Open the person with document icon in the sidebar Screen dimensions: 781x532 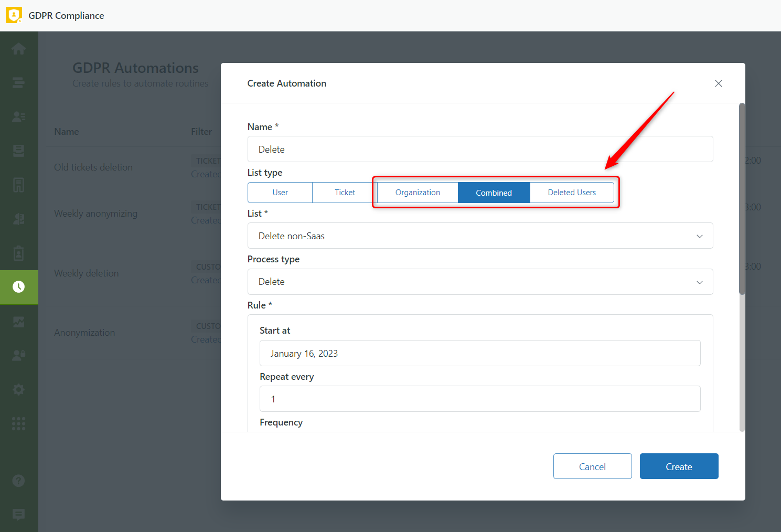(19, 219)
